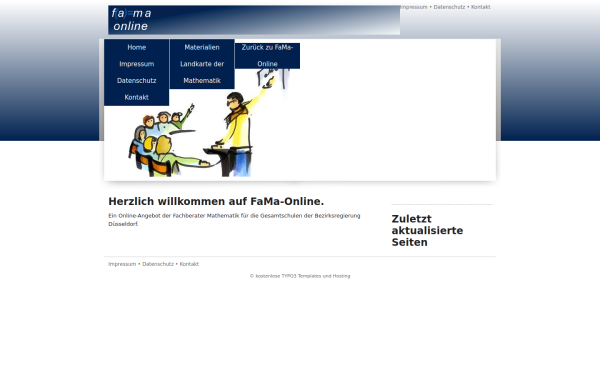Click the Ein Online-Angebot der Fachberater paragraph

pos(234,220)
